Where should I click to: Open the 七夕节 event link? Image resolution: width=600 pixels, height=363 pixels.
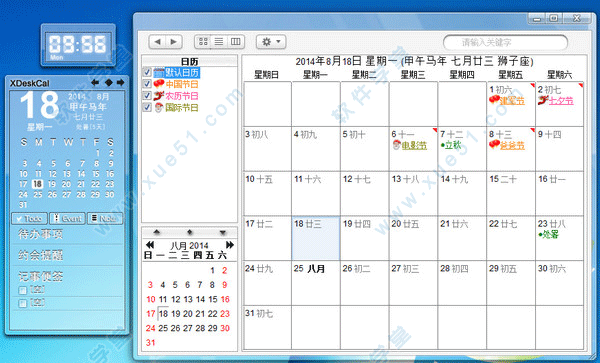(x=561, y=101)
